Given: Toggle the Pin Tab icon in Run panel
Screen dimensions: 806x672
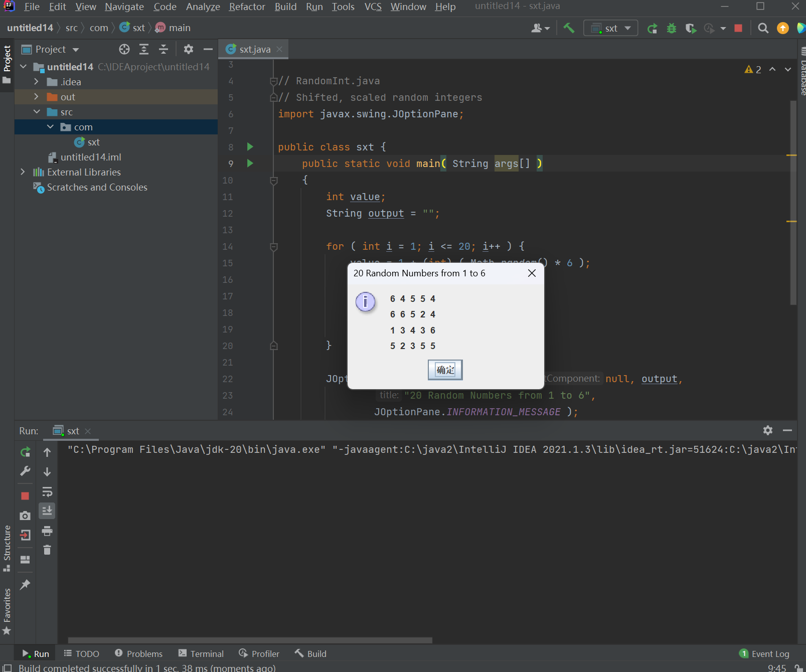Looking at the screenshot, I should pyautogui.click(x=25, y=584).
